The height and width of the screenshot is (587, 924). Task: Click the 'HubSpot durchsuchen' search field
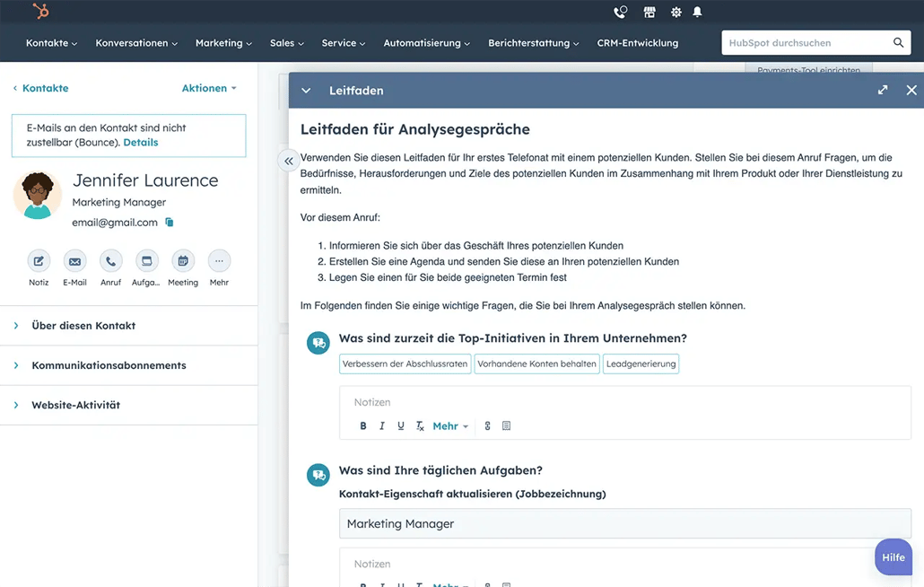point(806,43)
